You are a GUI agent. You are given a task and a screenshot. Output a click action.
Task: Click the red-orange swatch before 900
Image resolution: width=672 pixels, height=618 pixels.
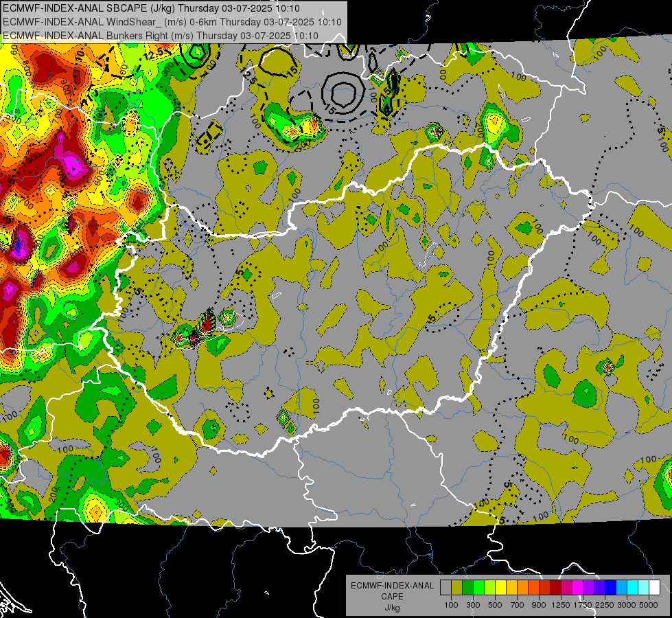pyautogui.click(x=533, y=588)
